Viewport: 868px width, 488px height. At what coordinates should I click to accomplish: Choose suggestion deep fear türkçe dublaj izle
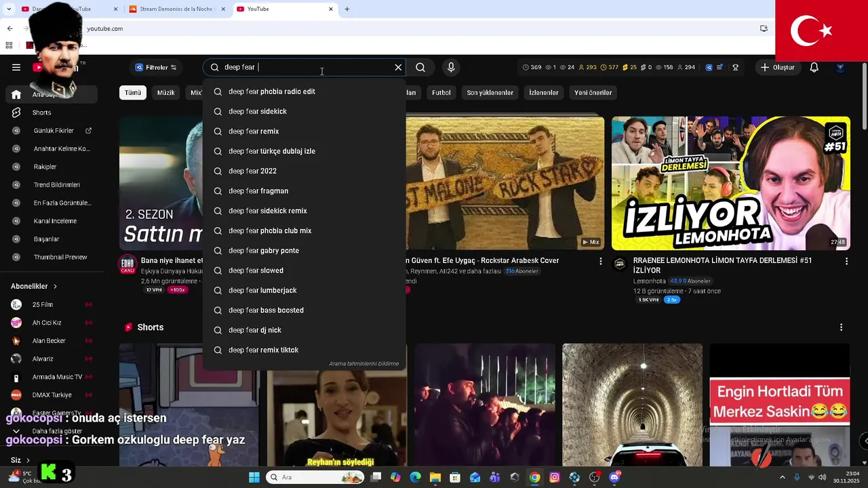click(x=304, y=151)
